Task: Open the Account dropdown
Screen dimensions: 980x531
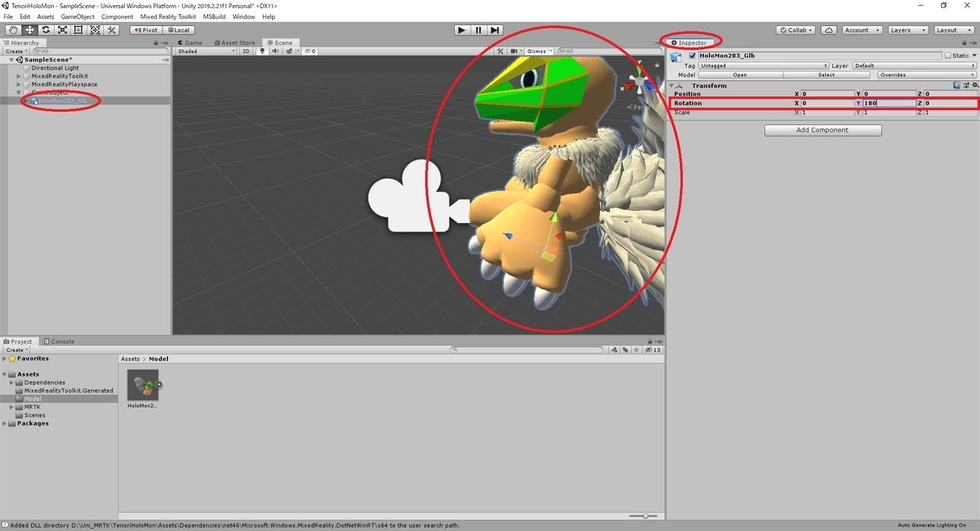Action: [862, 30]
